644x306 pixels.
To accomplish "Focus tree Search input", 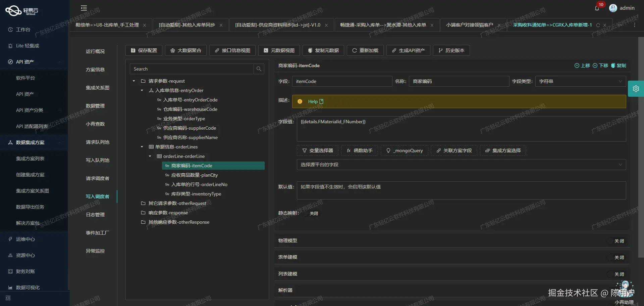I will point(192,69).
